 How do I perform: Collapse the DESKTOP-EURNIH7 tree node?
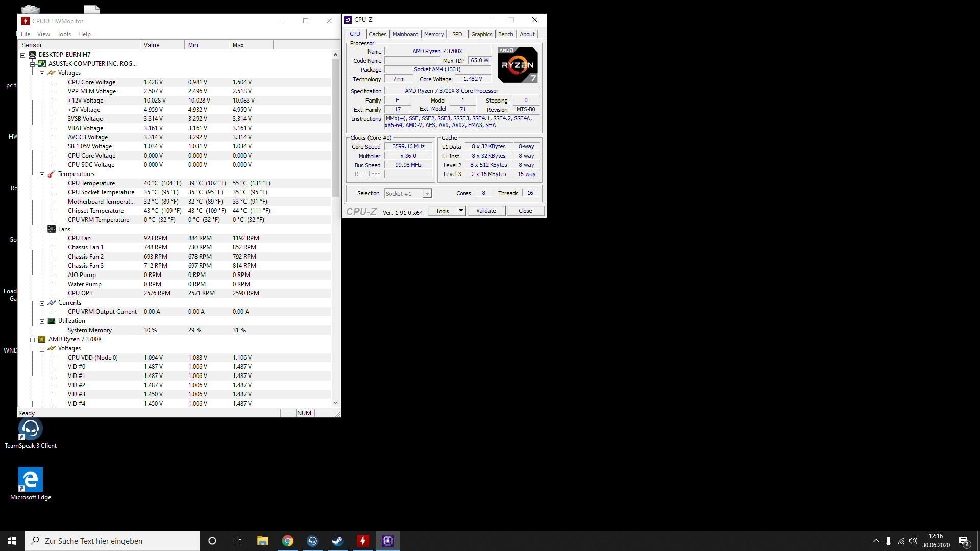coord(23,55)
